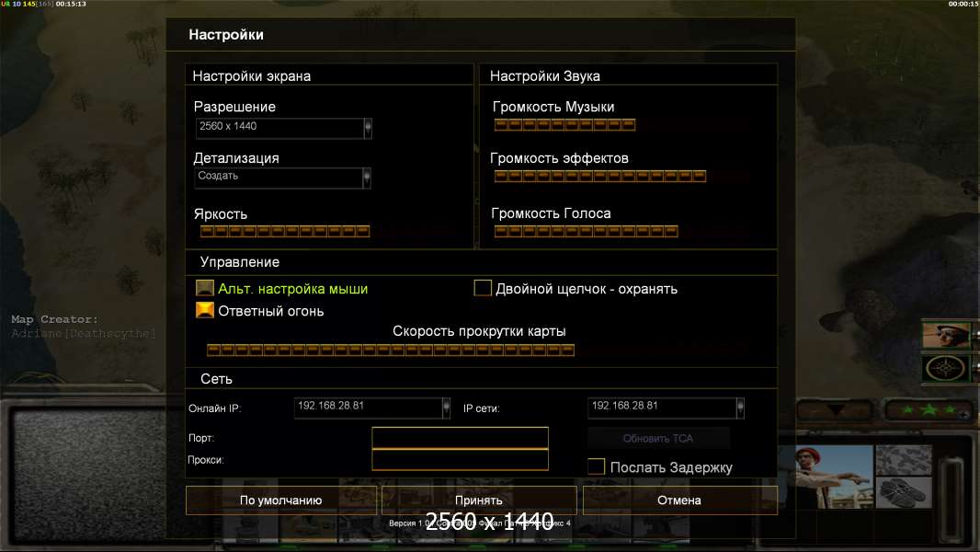Click the Управление section header
This screenshot has width=980, height=552.
240,262
